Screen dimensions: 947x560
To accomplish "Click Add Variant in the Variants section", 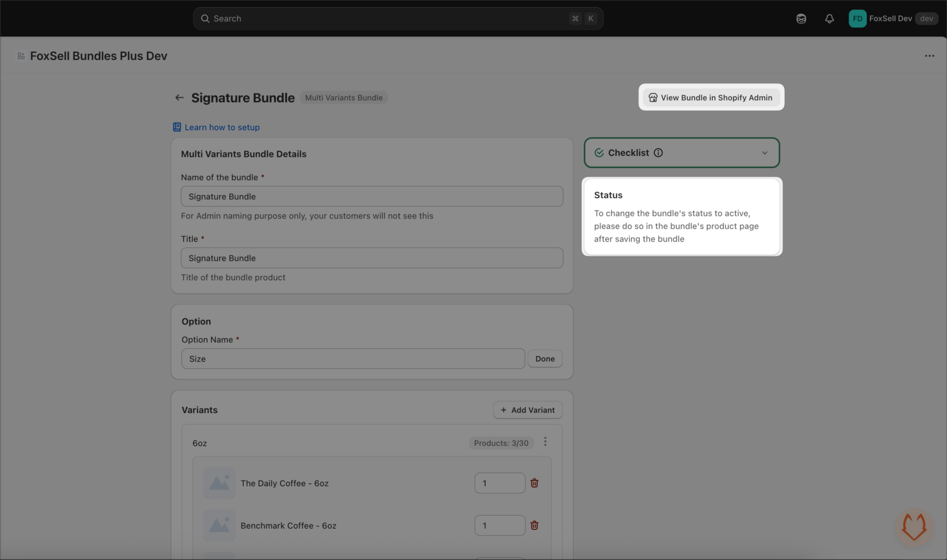I will point(527,410).
